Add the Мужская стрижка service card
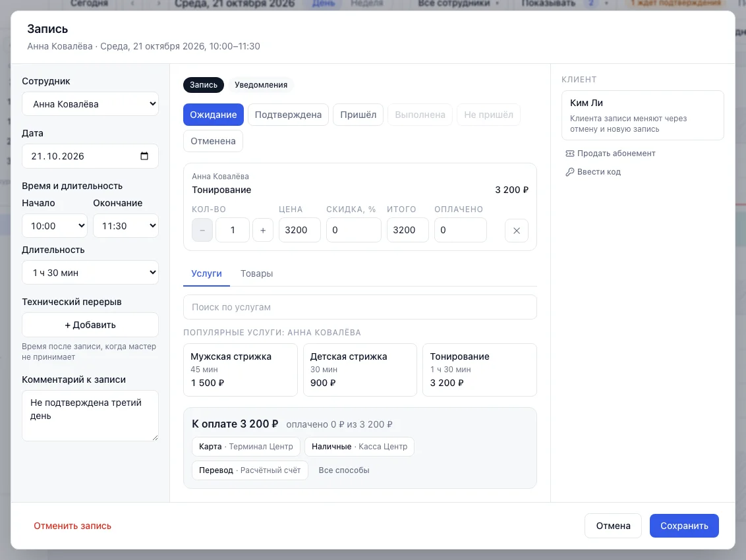The height and width of the screenshot is (560, 746). [241, 370]
